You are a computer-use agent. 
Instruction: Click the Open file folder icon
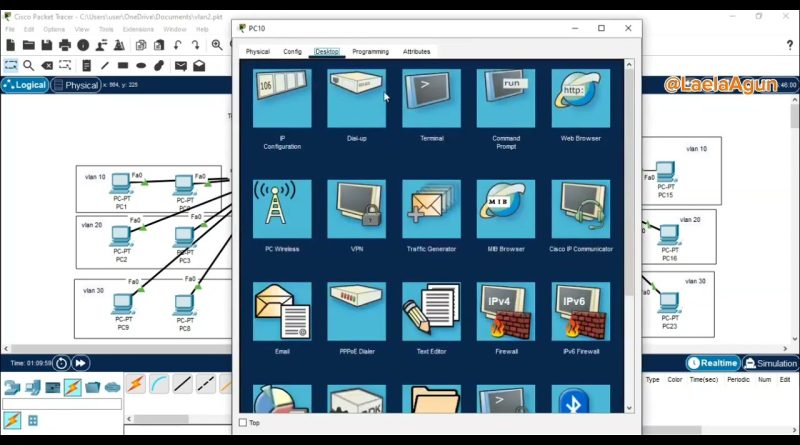[x=29, y=45]
